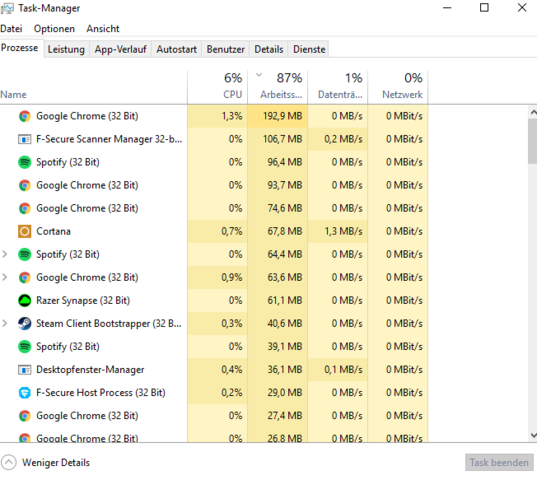Switch to the App-Verlauf tab

coord(121,49)
